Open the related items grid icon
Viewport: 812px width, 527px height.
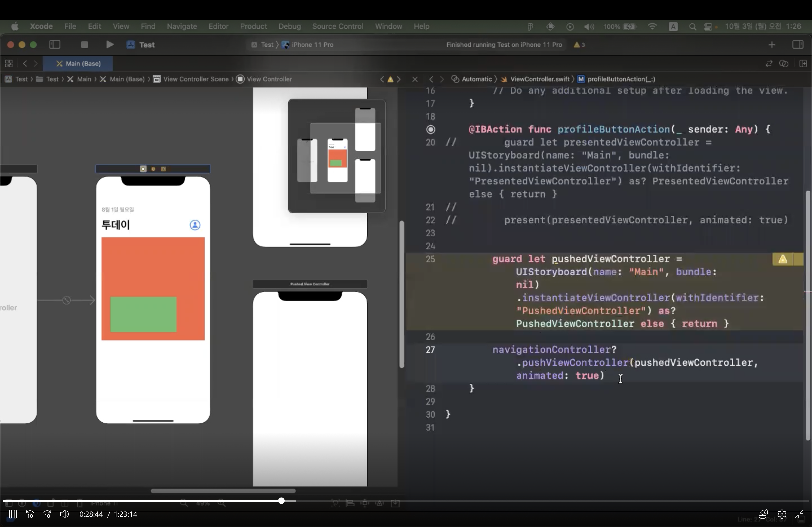[x=9, y=64]
